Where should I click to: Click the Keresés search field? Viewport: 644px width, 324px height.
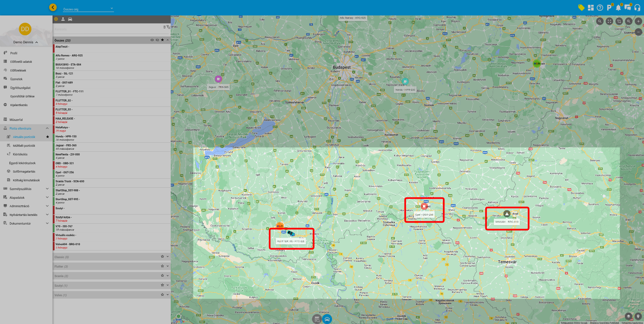[x=107, y=29]
